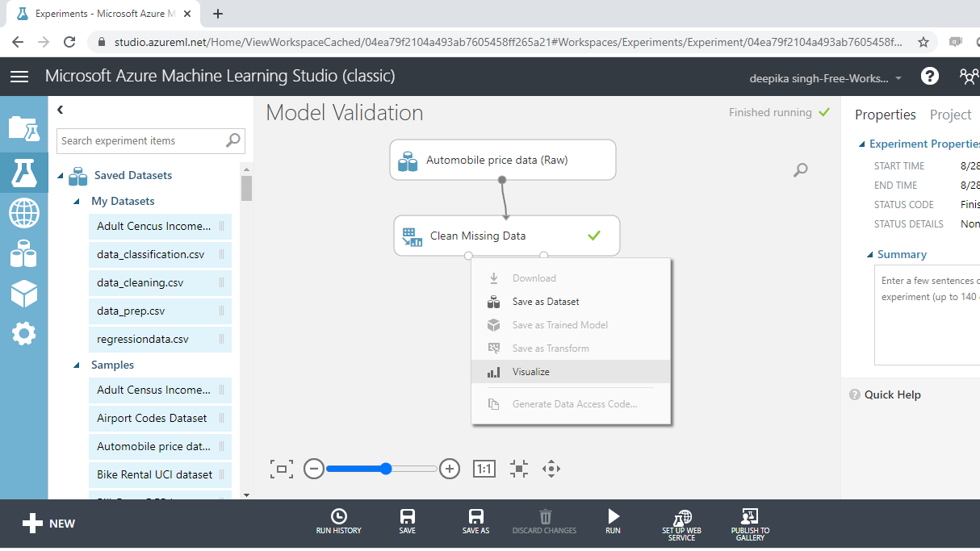Viewport: 980px width, 551px height.
Task: Click the search magnifier in search box
Action: pyautogui.click(x=232, y=140)
